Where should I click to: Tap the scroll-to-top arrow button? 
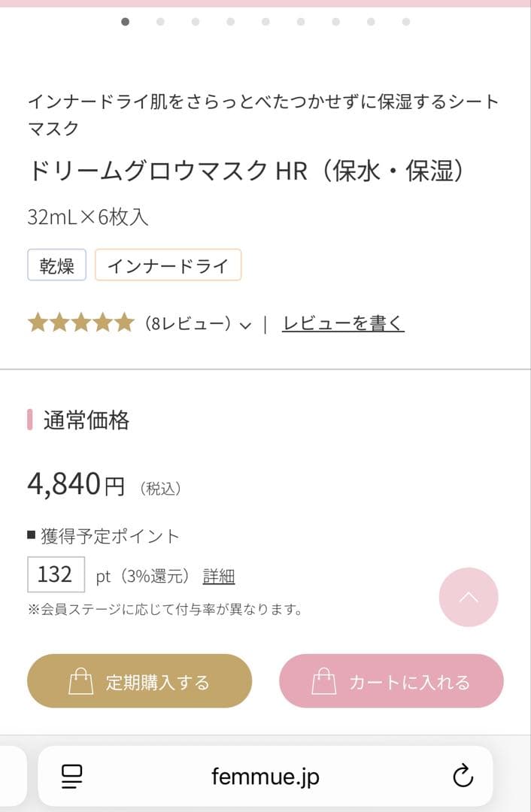click(x=468, y=597)
